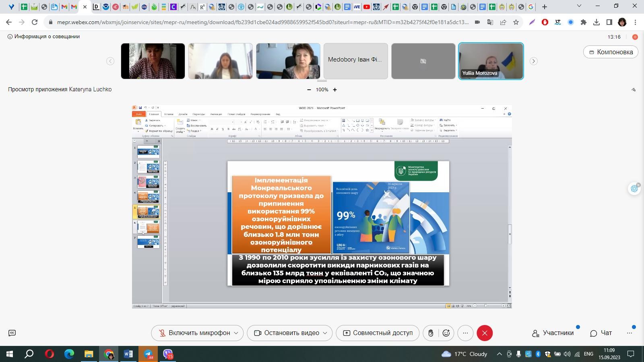This screenshot has height=362, width=644.
Task: Zoom out shared content with minus
Action: coord(309,90)
